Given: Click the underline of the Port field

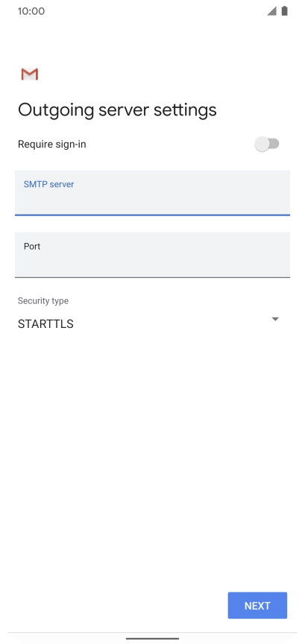Looking at the screenshot, I should click(x=152, y=277).
